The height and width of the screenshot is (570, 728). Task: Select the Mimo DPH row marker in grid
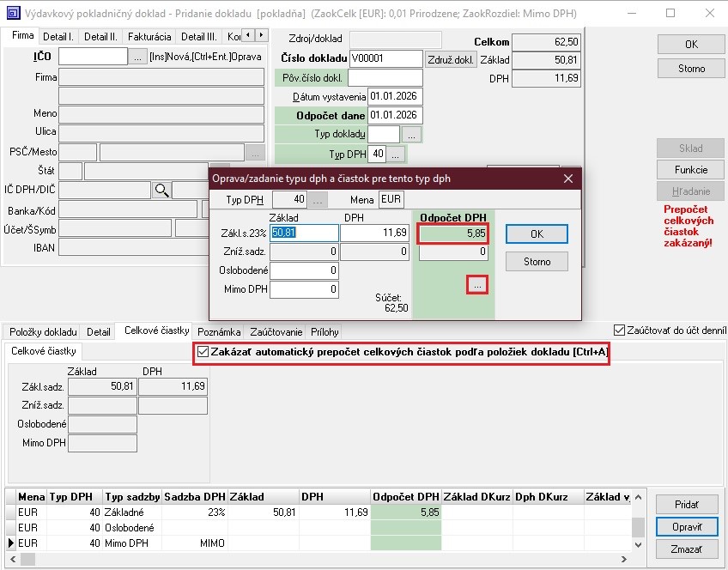point(10,543)
